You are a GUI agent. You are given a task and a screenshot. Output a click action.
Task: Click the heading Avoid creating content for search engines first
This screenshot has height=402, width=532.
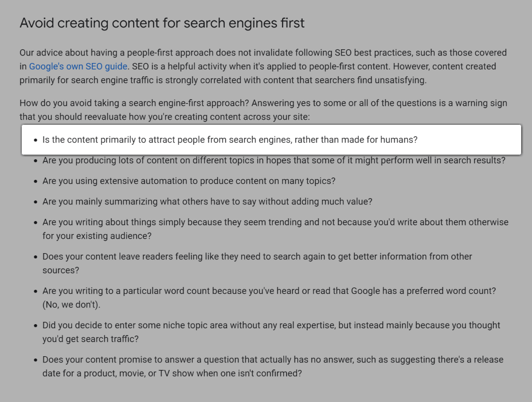pos(162,23)
